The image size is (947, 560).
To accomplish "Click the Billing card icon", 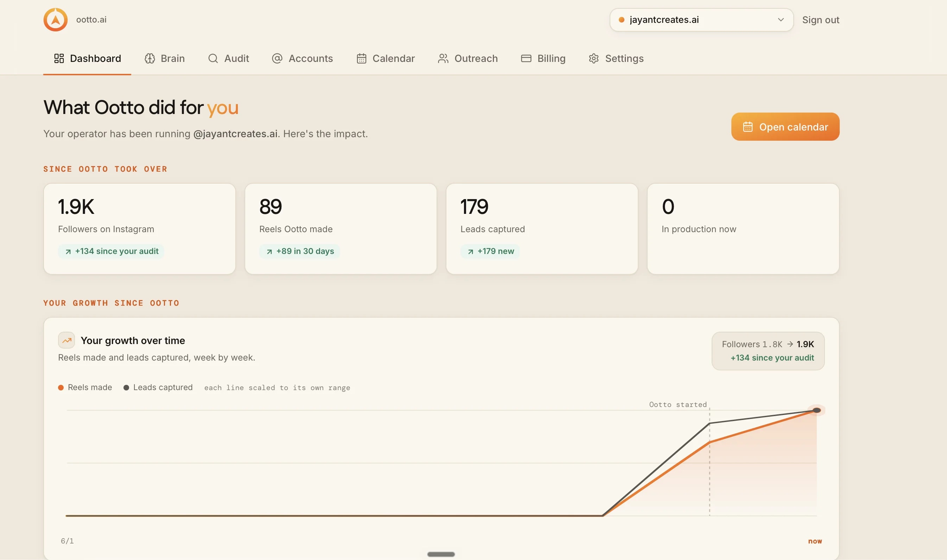I will point(526,58).
